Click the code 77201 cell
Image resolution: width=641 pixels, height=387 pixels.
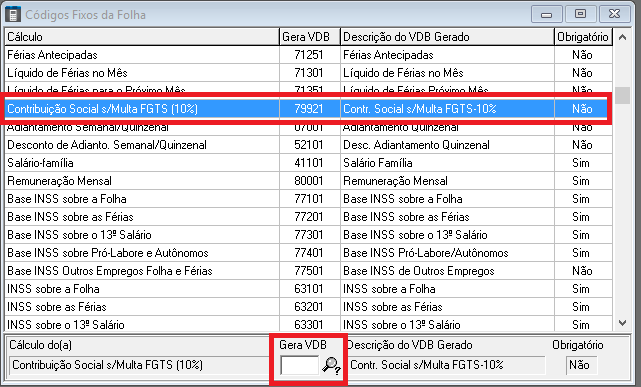(310, 217)
